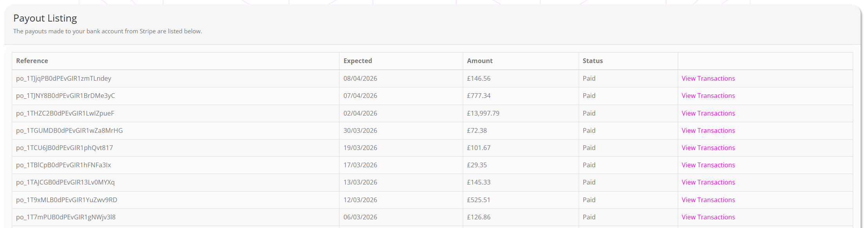This screenshot has height=228, width=868.
Task: Select reference po_1TJjqPB0dPEvGIR1zmTLndey
Action: (x=63, y=78)
